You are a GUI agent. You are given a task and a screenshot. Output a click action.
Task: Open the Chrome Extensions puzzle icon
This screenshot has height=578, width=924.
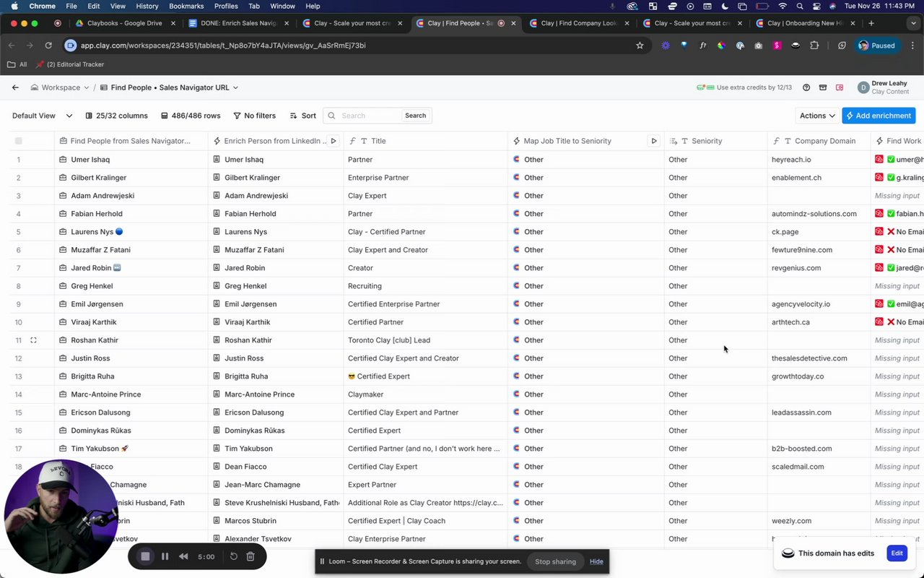click(814, 46)
